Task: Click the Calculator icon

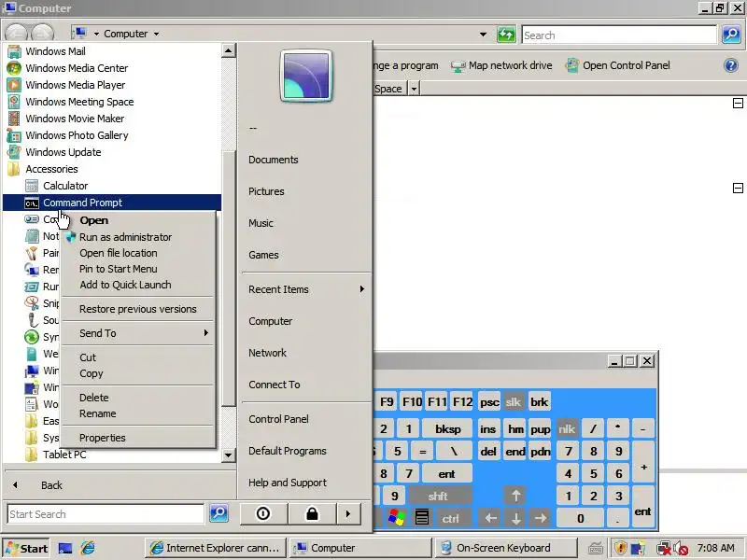Action: (32, 186)
